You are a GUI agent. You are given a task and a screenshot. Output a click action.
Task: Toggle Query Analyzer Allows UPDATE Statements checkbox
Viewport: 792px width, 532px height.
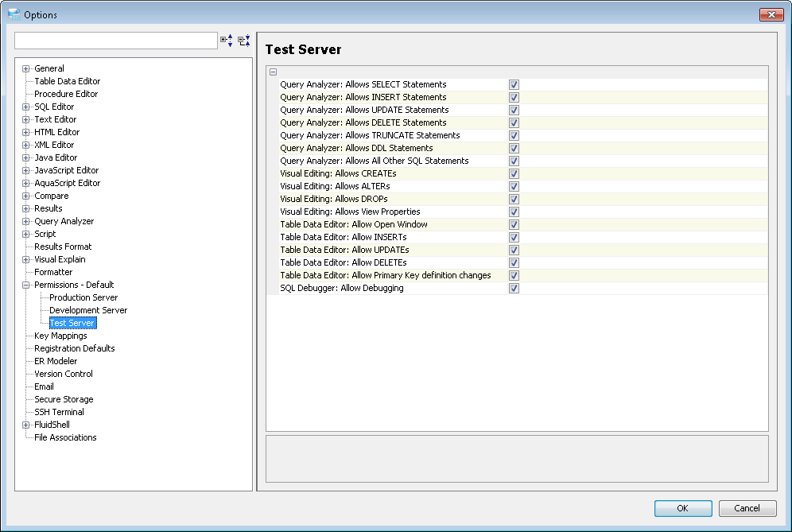[514, 111]
